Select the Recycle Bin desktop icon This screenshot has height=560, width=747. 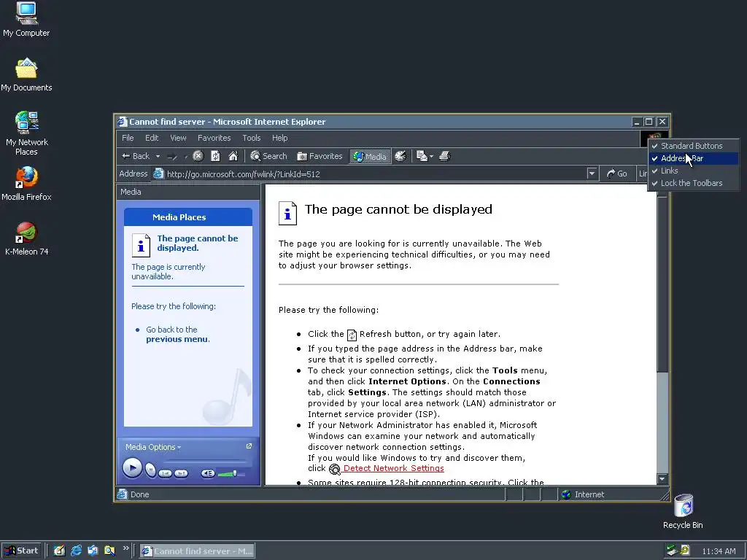[683, 511]
